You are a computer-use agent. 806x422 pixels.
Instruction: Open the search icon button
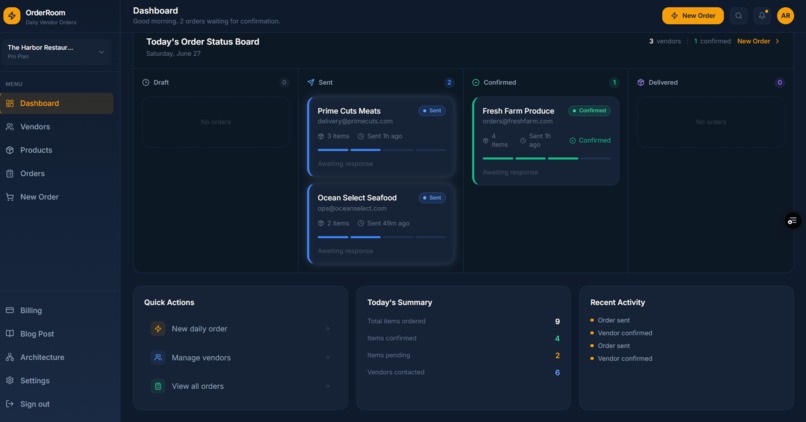(x=739, y=15)
